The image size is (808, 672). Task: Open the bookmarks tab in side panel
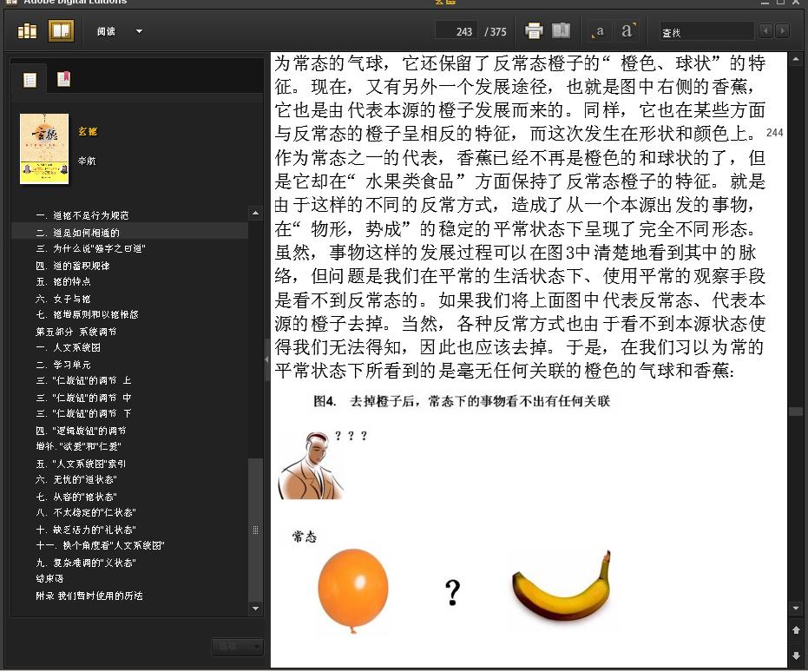coord(64,79)
